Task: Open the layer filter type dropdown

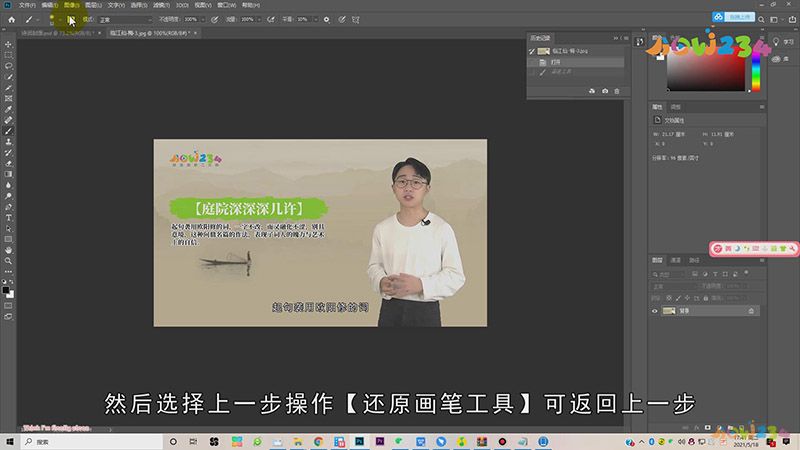Action: tap(668, 274)
